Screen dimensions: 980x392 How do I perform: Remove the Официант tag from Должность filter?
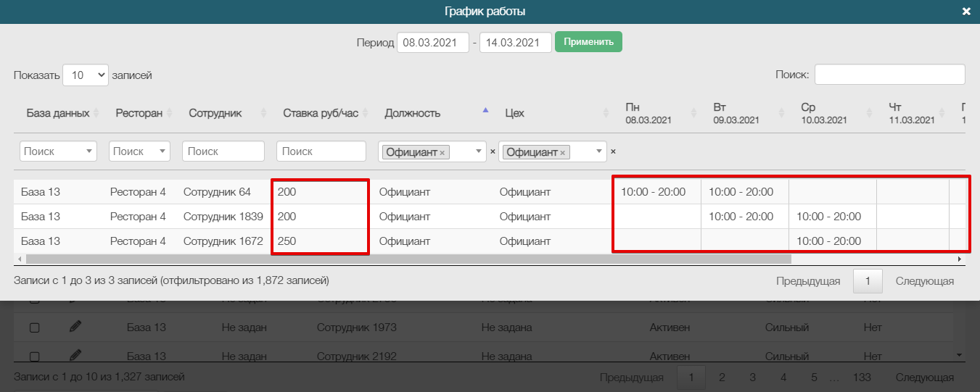pyautogui.click(x=442, y=153)
